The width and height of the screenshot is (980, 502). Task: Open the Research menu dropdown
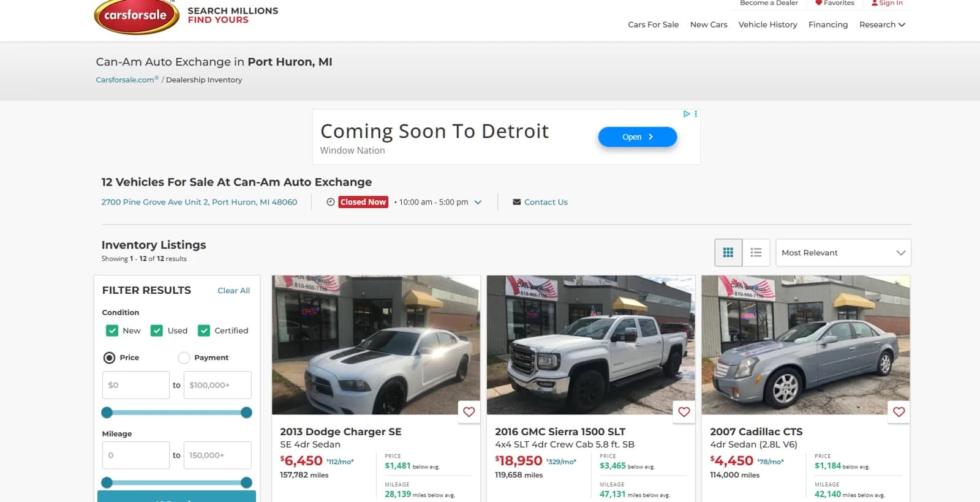[882, 24]
